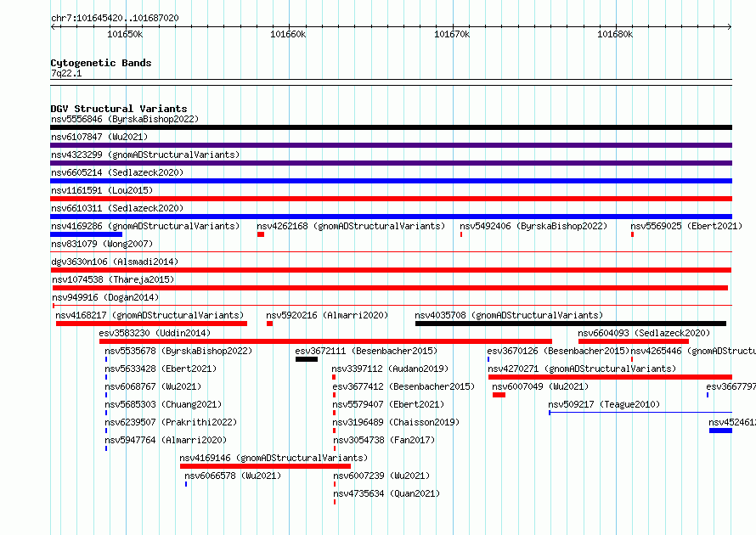Click the 101660k ruler position label
Screen dimensions: 756x535
tap(288, 34)
